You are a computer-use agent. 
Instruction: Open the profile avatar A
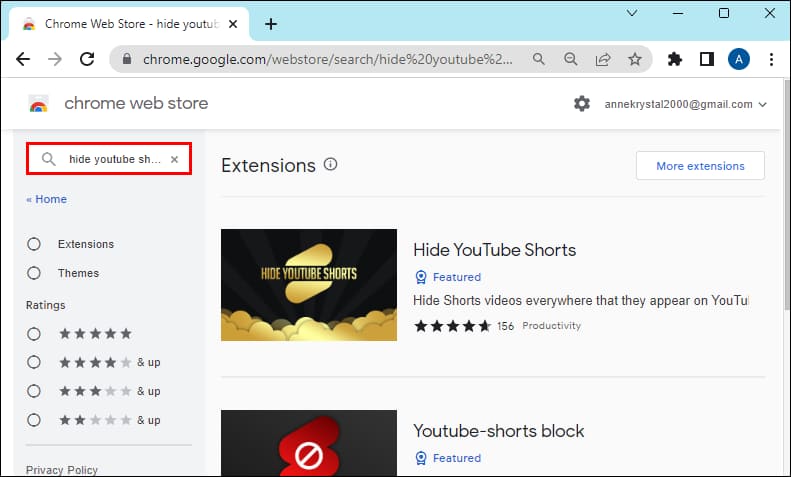point(739,59)
